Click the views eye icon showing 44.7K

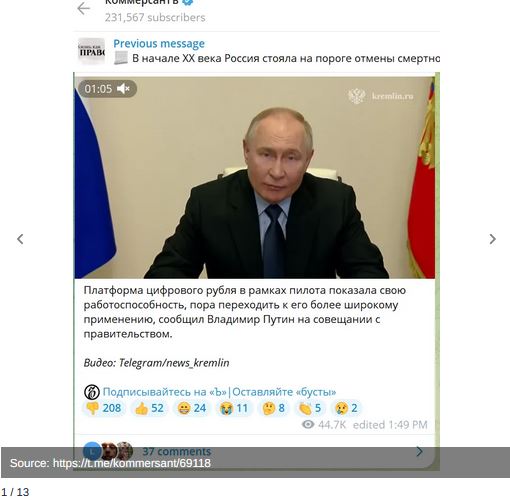point(308,424)
